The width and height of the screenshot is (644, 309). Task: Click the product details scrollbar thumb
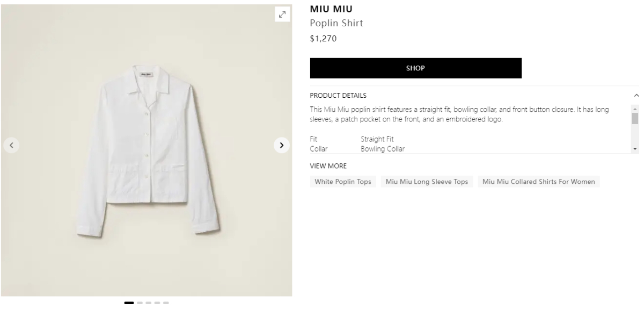click(x=635, y=118)
